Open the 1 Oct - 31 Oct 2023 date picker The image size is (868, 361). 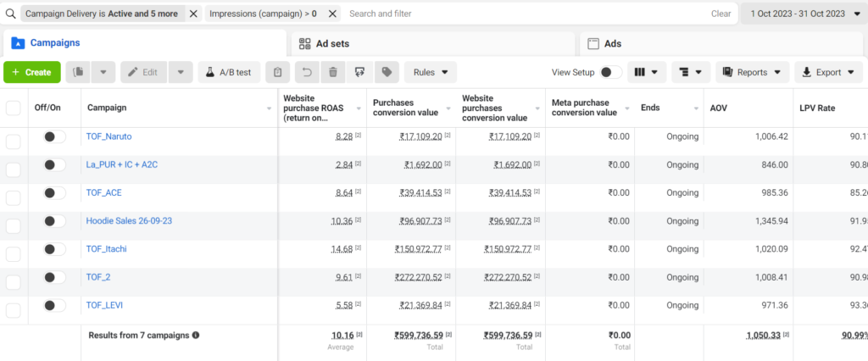804,14
